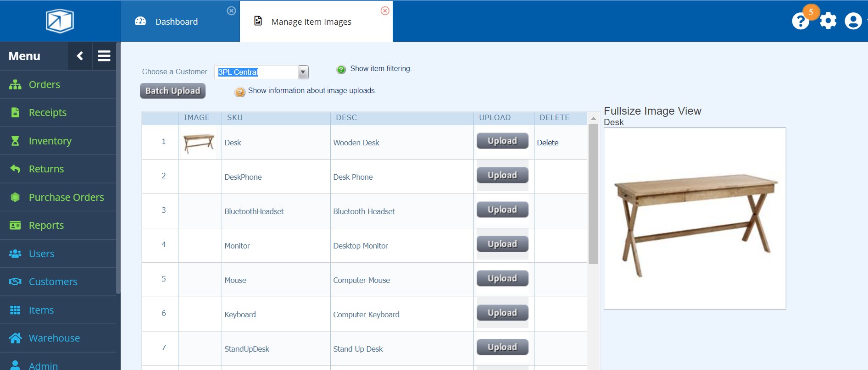Viewport: 868px width, 370px height.
Task: Delete the Desk item image
Action: tap(547, 143)
